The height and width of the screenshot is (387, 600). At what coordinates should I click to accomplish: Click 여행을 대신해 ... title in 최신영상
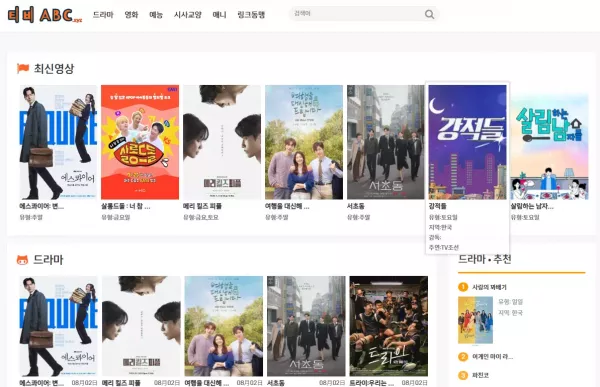coord(287,206)
